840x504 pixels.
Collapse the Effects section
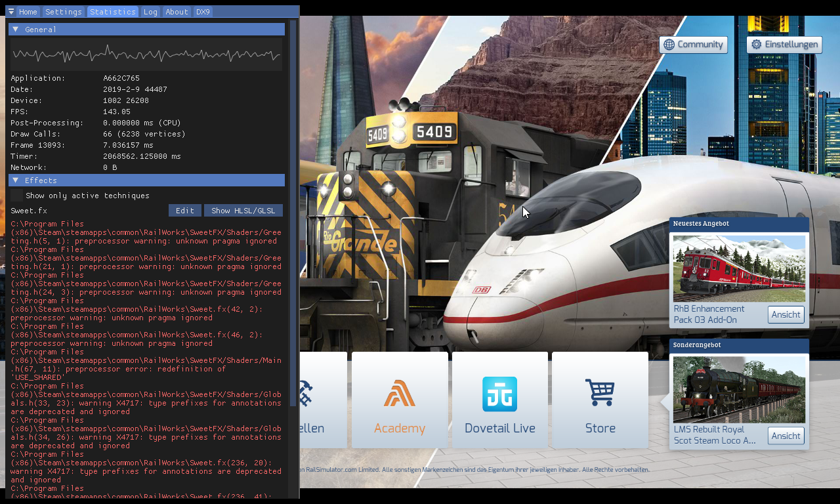click(16, 180)
